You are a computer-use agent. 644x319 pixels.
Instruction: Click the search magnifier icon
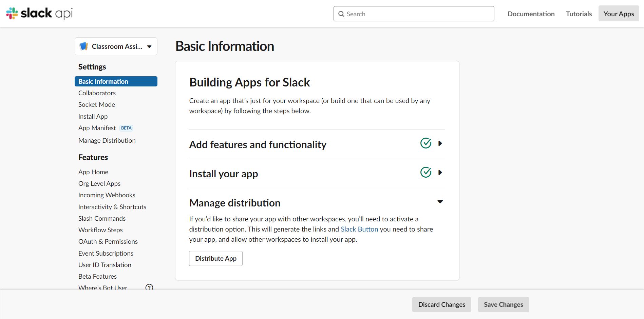(341, 14)
